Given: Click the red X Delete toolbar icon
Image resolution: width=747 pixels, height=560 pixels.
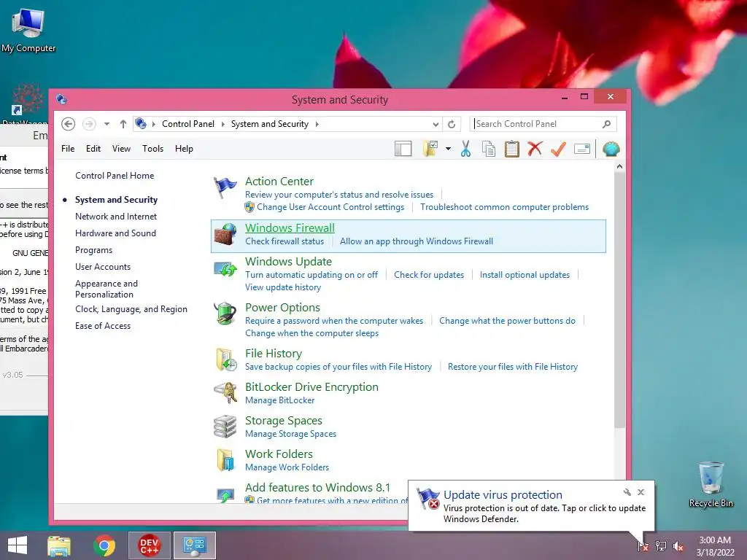Looking at the screenshot, I should point(535,149).
